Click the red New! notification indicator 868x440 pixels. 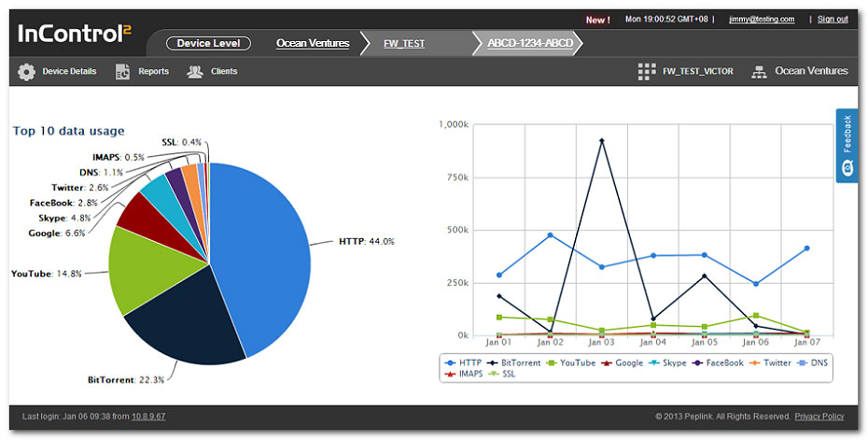(597, 19)
